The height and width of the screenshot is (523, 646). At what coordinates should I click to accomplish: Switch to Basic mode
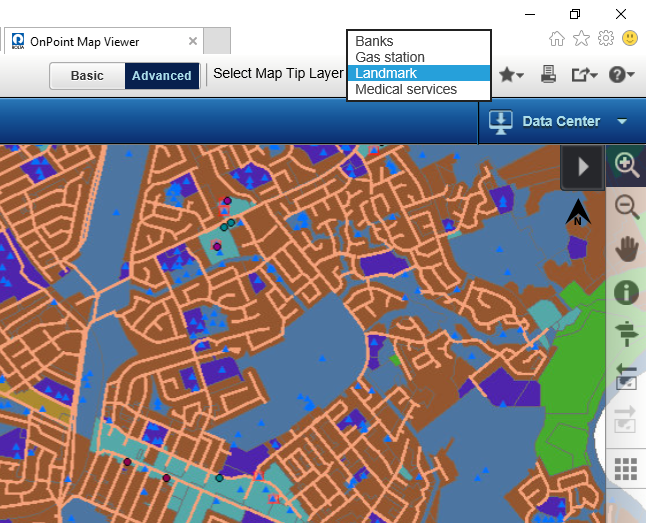tap(87, 76)
